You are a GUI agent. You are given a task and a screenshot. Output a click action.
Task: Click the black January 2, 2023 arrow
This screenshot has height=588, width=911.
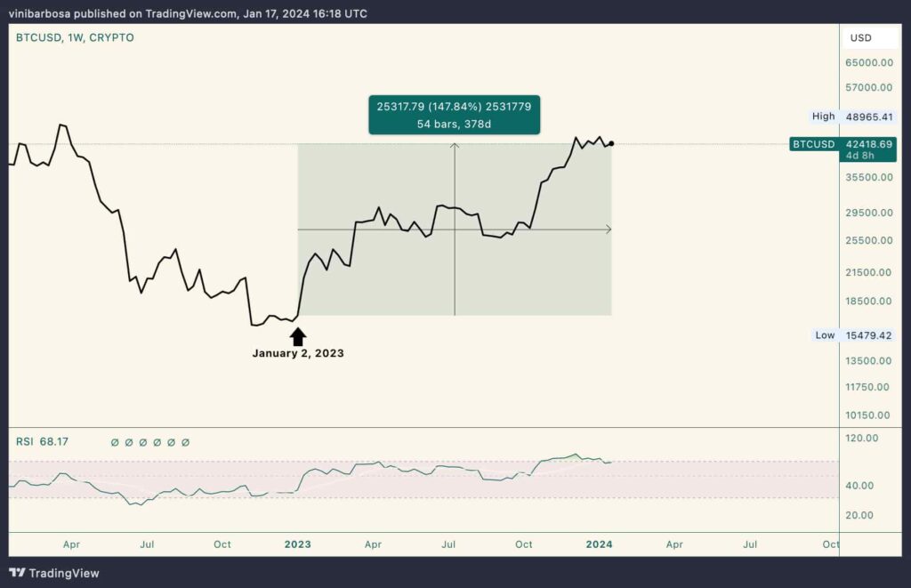pos(298,336)
